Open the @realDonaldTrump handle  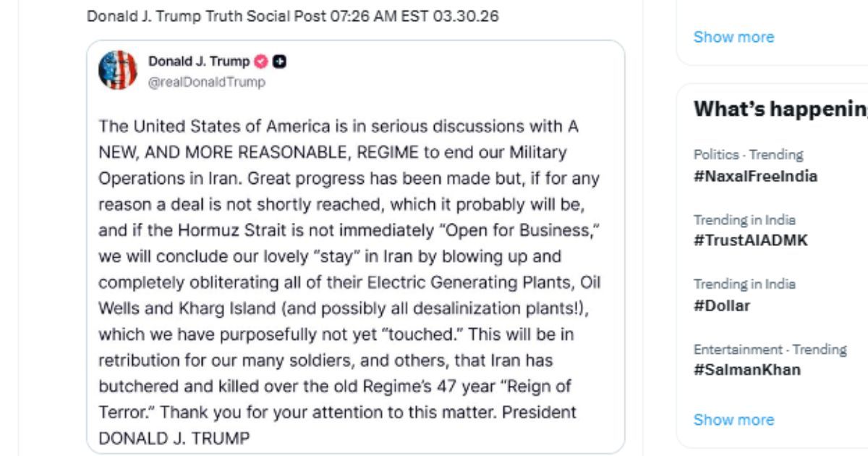[207, 83]
